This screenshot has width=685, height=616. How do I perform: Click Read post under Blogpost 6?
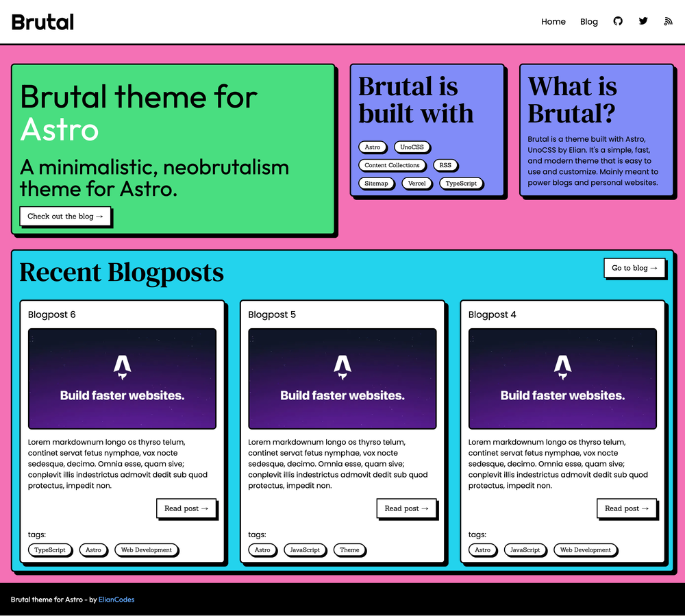(186, 508)
